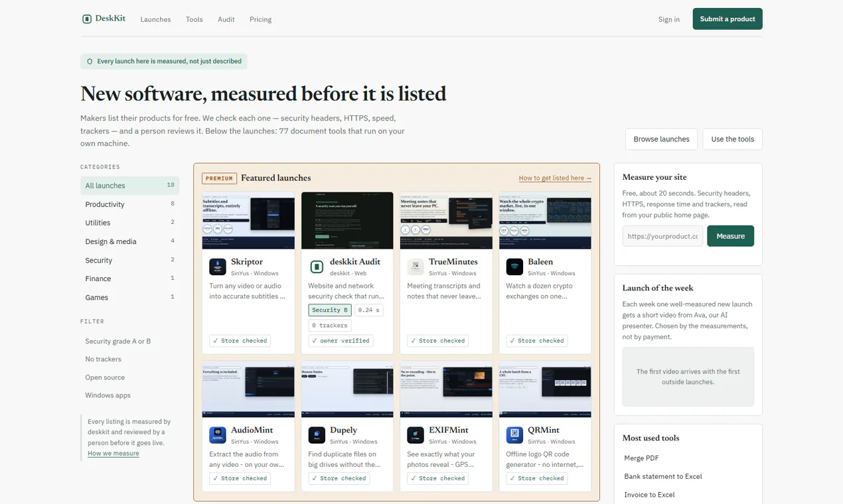This screenshot has height=504, width=843.
Task: Open the Baleen app icon
Action: point(514,267)
